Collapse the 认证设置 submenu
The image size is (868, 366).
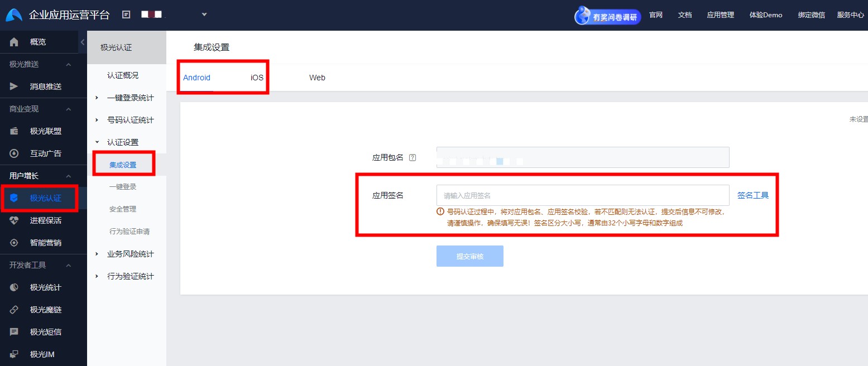click(97, 142)
